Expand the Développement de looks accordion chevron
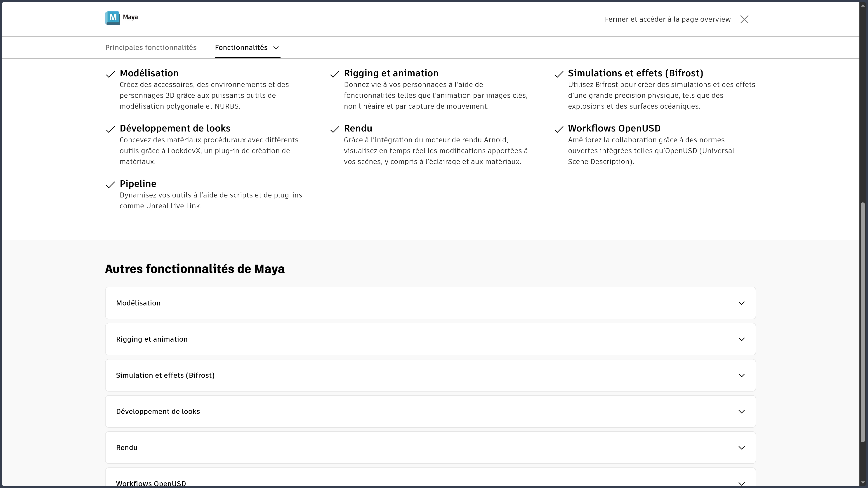The height and width of the screenshot is (488, 868). tap(742, 412)
